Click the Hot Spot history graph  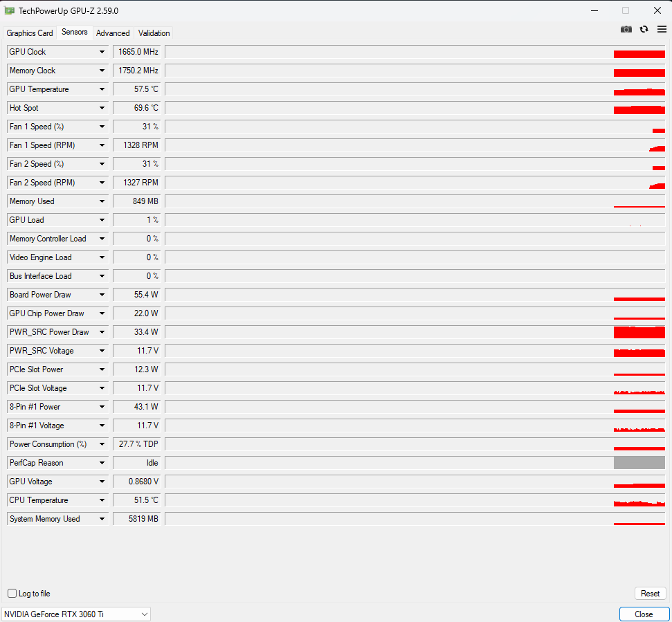[415, 108]
